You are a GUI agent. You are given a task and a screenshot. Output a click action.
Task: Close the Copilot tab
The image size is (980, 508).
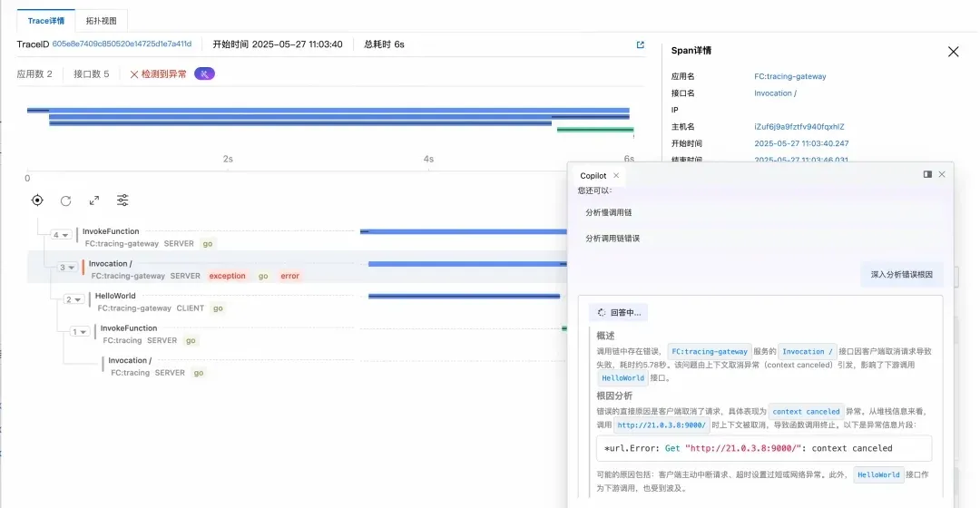point(616,176)
